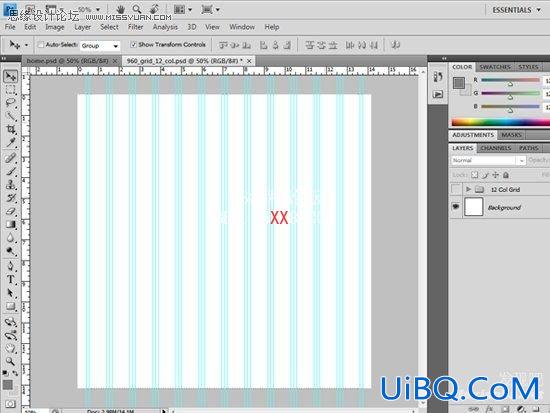Select the Clone Stamp tool
Screen dimensions: 550x413
tap(11, 185)
